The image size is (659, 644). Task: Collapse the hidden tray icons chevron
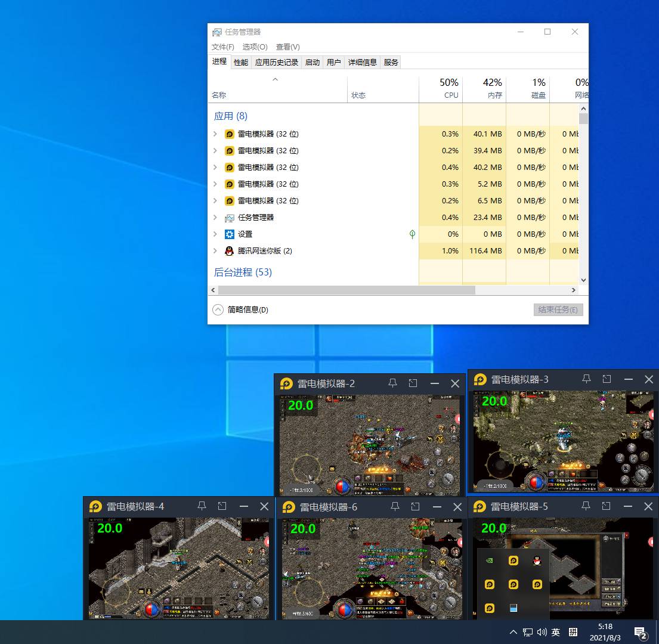tap(513, 632)
